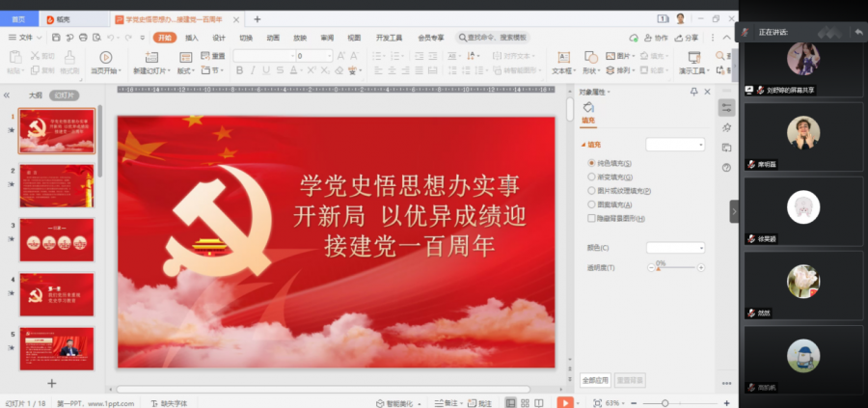Select Pattern Fill (图案填充) radio button
Image resolution: width=868 pixels, height=408 pixels.
[x=591, y=204]
